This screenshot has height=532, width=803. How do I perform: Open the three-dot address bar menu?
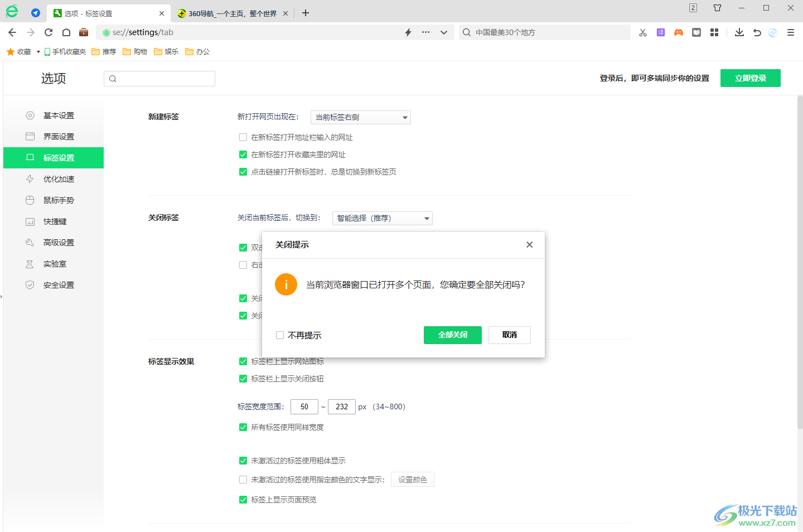click(426, 32)
